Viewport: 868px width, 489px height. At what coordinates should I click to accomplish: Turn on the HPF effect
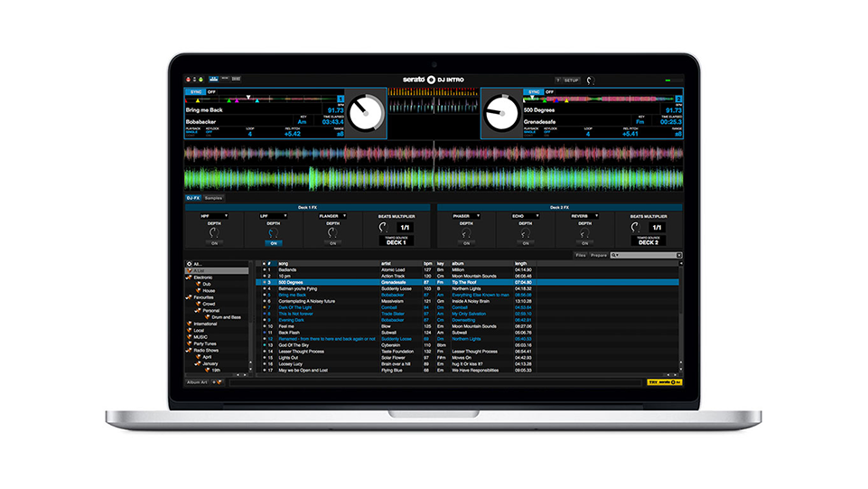214,243
